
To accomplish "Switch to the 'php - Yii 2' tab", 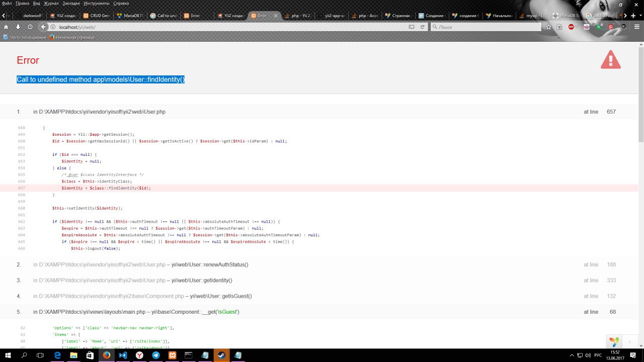I will (x=298, y=16).
